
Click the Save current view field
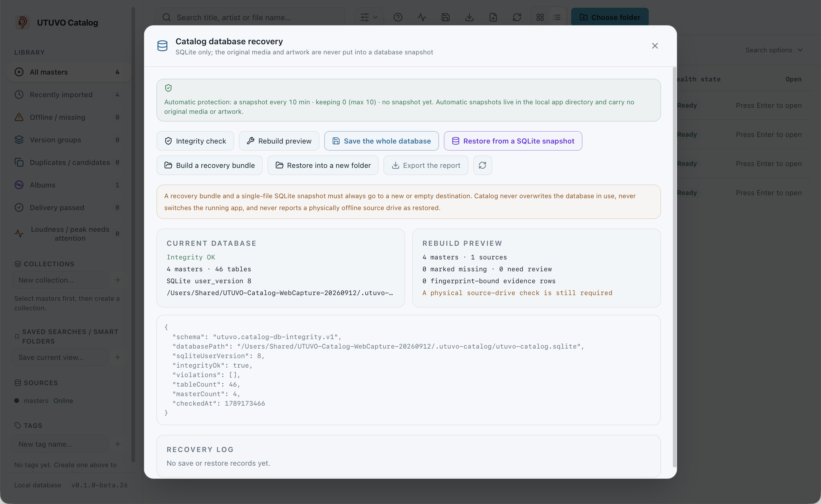tap(60, 357)
